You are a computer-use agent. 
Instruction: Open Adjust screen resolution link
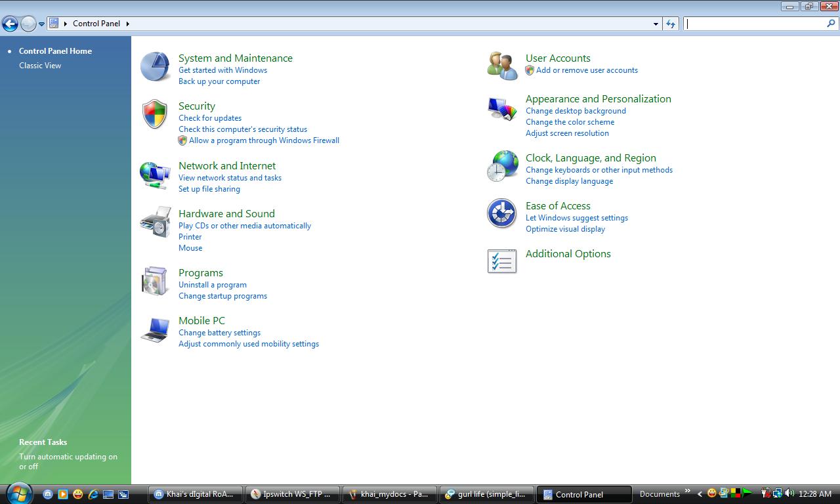click(x=567, y=133)
